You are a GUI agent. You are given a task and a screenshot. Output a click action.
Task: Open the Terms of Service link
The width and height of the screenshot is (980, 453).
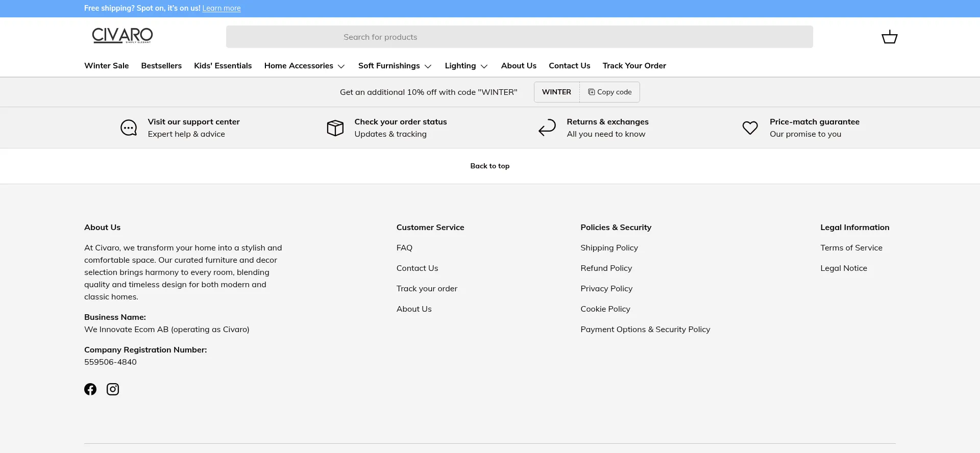[x=851, y=247]
